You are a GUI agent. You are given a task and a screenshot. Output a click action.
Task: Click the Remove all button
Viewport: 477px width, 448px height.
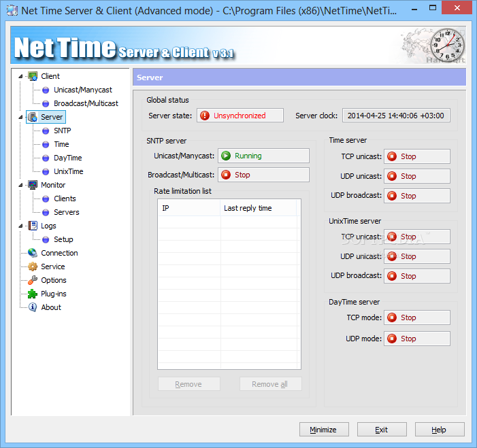coord(270,384)
